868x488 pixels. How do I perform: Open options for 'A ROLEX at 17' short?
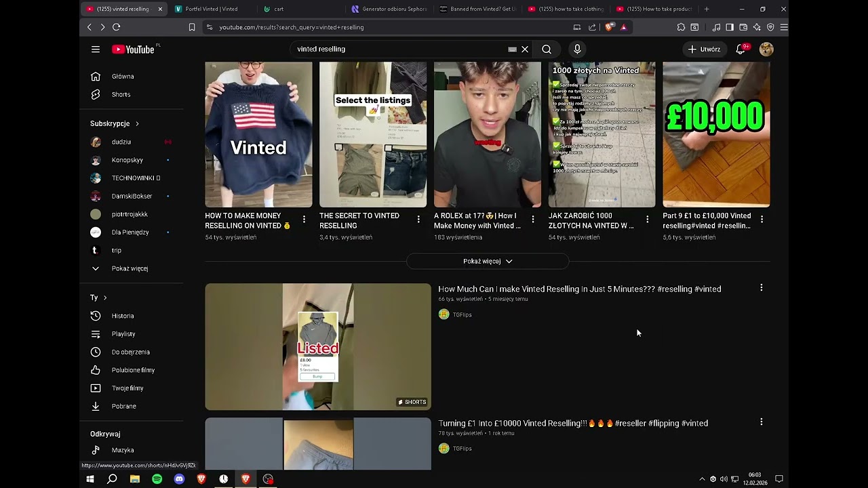(533, 220)
